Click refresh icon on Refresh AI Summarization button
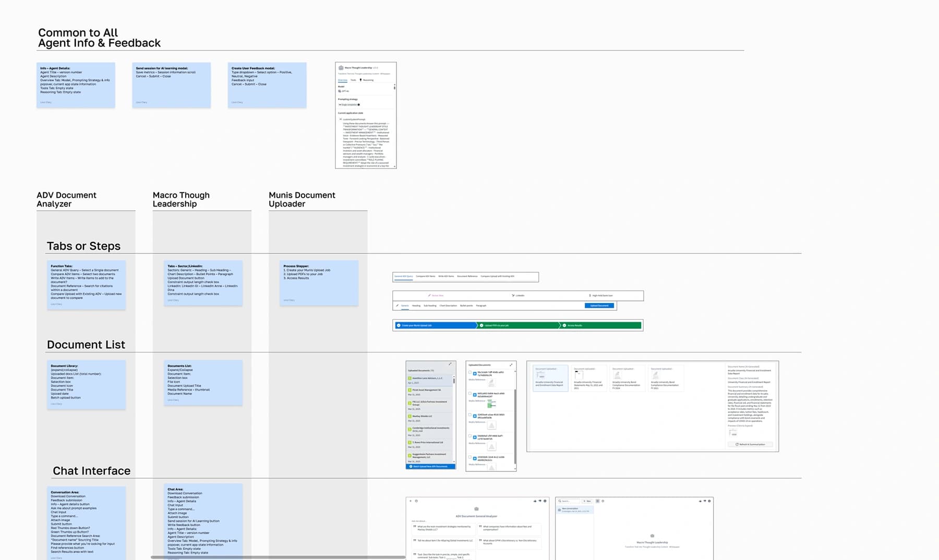 737,444
